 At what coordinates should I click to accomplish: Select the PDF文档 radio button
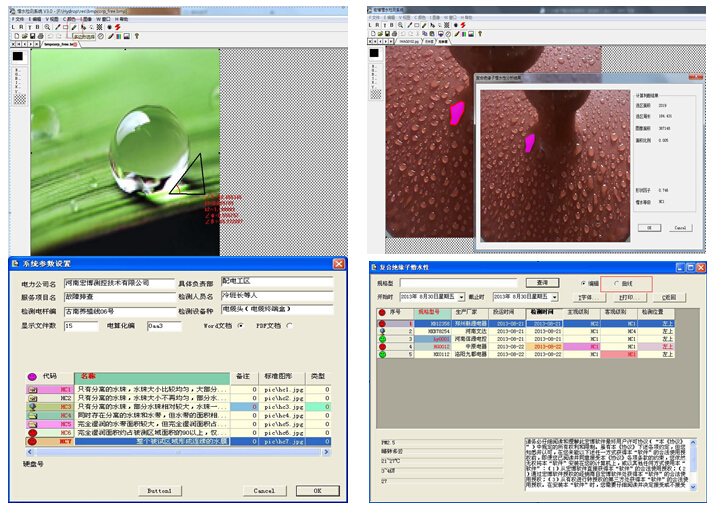click(290, 325)
